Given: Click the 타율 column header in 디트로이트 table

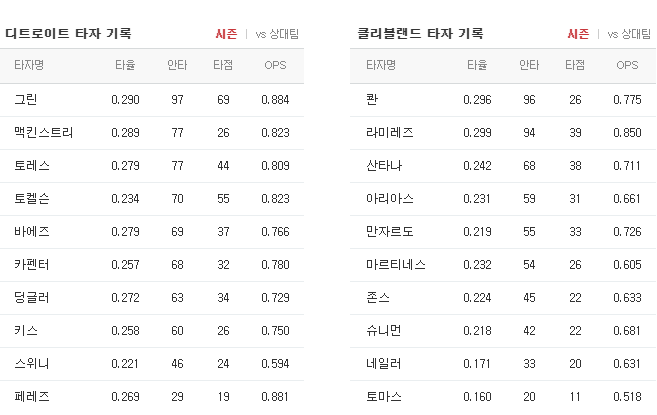Looking at the screenshot, I should [125, 65].
